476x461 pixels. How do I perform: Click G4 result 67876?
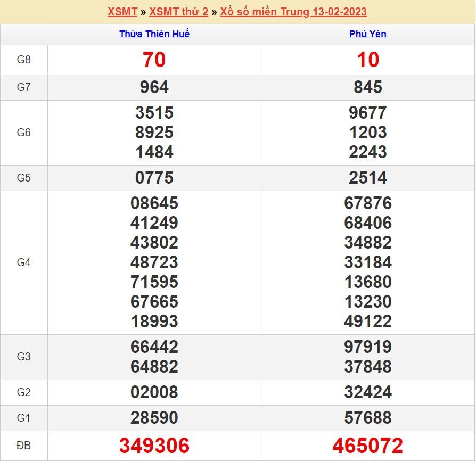[367, 203]
